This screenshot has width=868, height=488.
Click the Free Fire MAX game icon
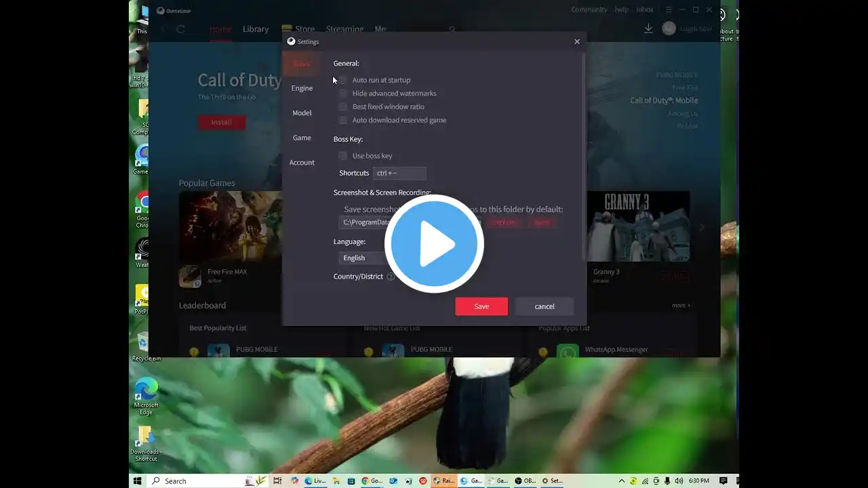pyautogui.click(x=190, y=276)
